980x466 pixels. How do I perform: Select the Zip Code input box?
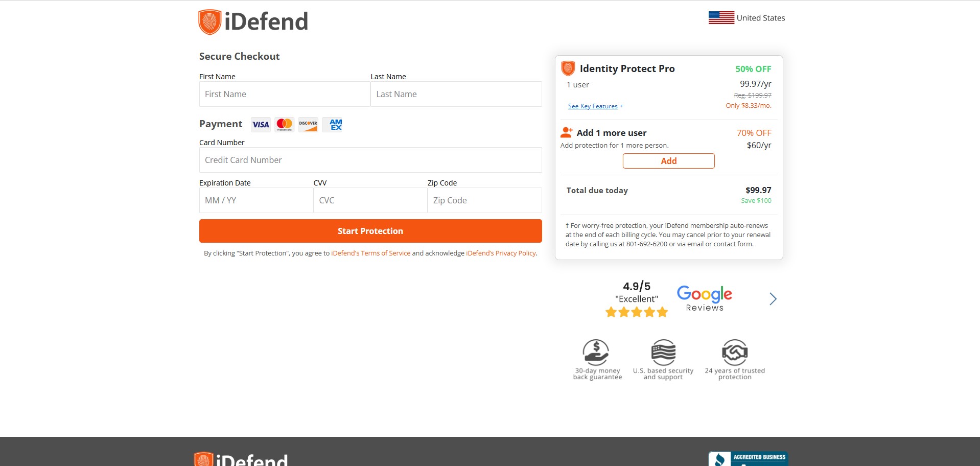click(x=484, y=201)
